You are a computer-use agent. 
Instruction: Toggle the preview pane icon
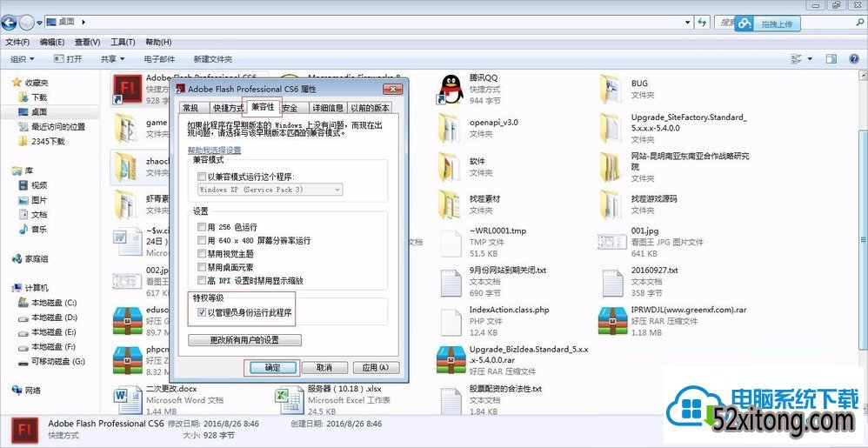point(831,58)
